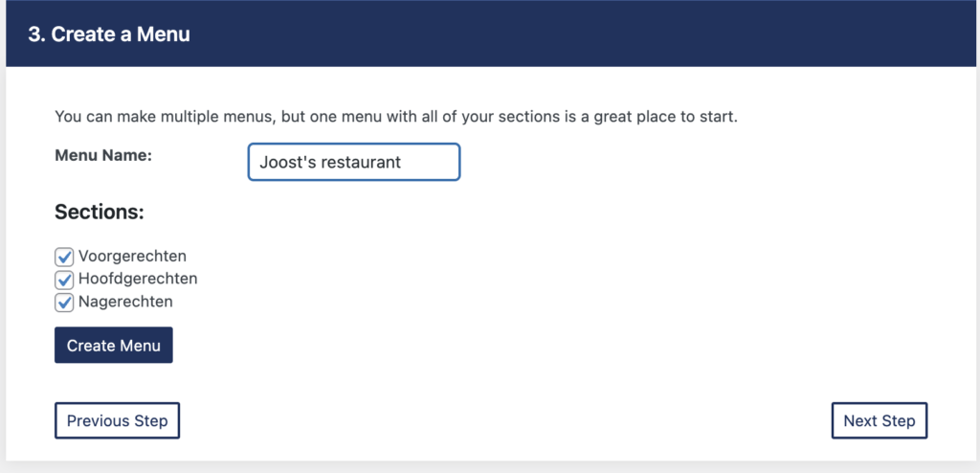Image resolution: width=980 pixels, height=473 pixels.
Task: Toggle the Hoofdgerechten section checkbox
Action: pyautogui.click(x=64, y=280)
